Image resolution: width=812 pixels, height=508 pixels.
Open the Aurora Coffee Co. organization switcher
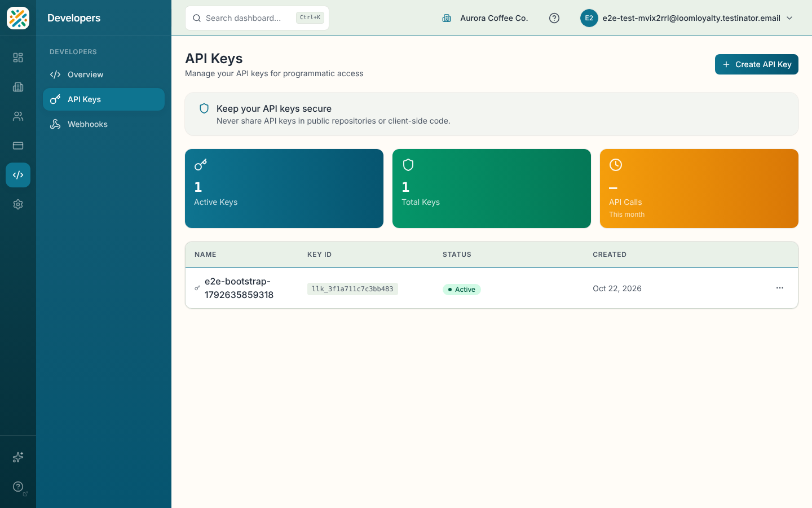(485, 18)
